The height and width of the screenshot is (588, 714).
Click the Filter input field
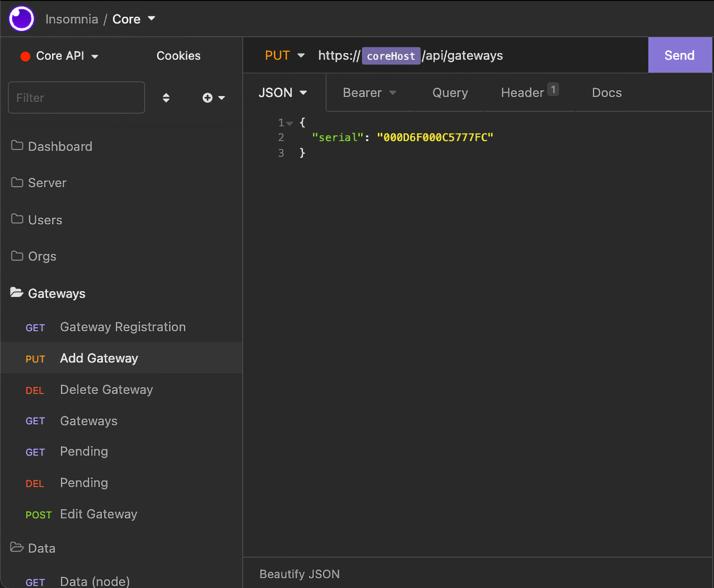tap(76, 98)
